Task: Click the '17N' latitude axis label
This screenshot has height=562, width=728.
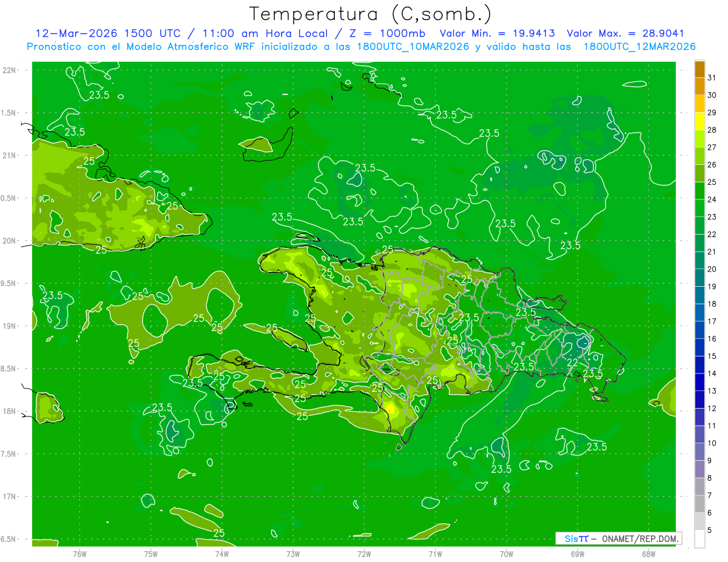Action: pyautogui.click(x=8, y=497)
